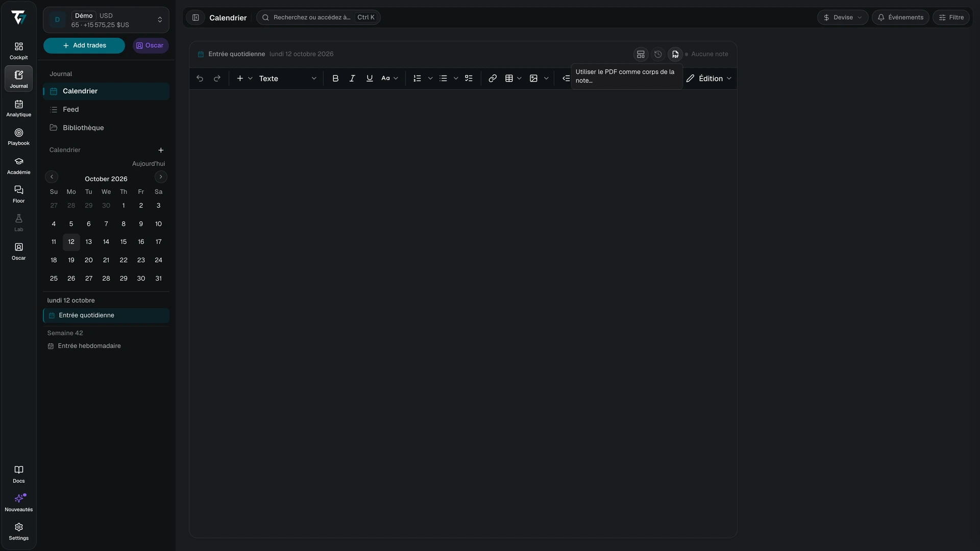Toggle underline formatting
The image size is (980, 551).
(x=370, y=79)
